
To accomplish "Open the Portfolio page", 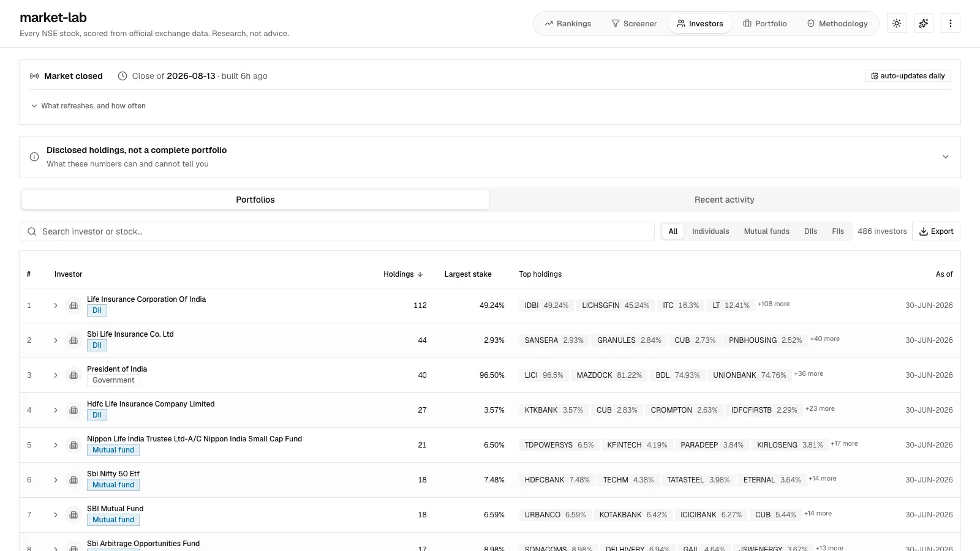I will pyautogui.click(x=765, y=23).
